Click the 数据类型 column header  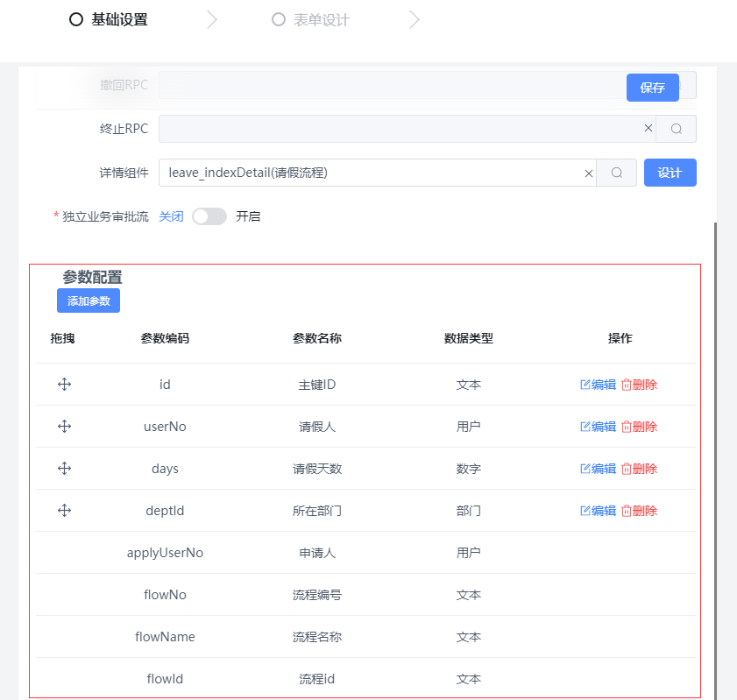tap(469, 338)
